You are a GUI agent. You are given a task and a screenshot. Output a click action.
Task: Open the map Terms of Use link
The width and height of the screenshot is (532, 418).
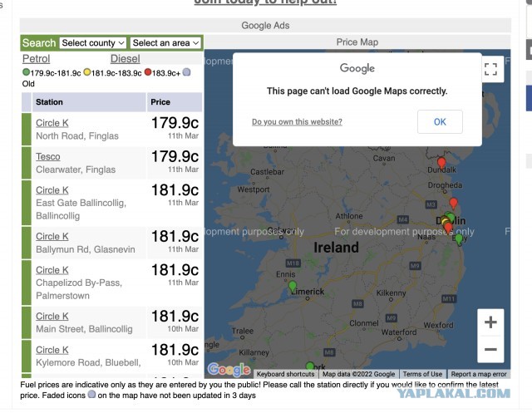pyautogui.click(x=422, y=374)
